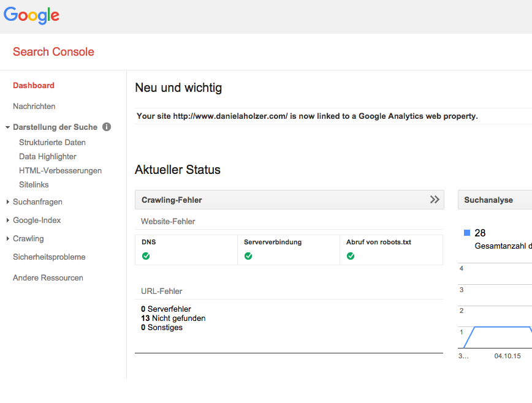The image size is (532, 403).
Task: Click the double-arrow icon in the Crawling-Fehler header
Action: click(435, 199)
